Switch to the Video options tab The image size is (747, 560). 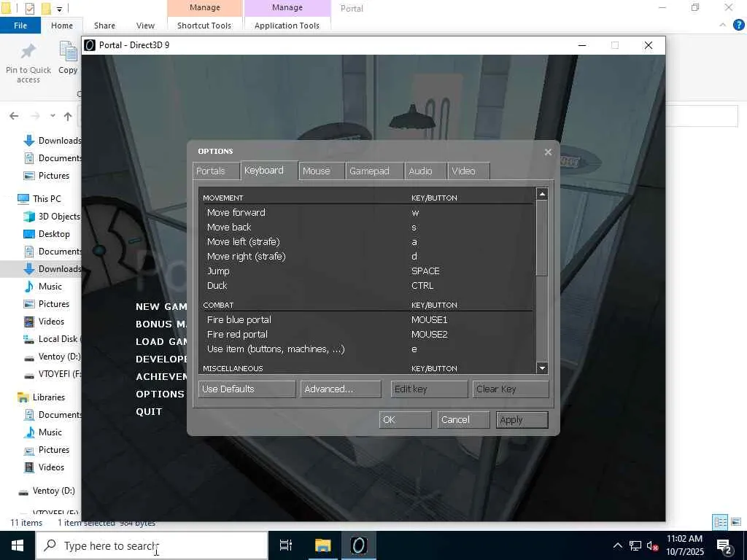pyautogui.click(x=469, y=171)
